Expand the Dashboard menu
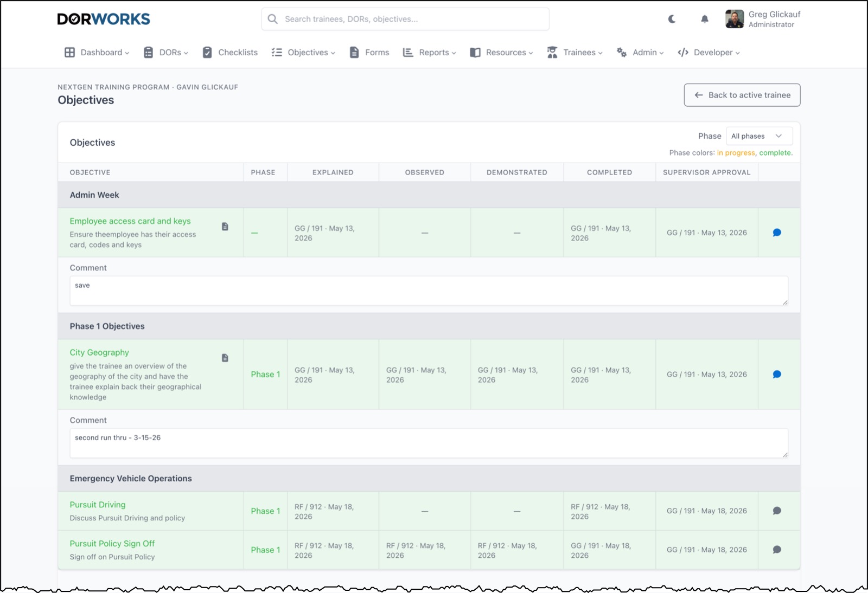Viewport: 868px width, 593px height. pyautogui.click(x=97, y=53)
